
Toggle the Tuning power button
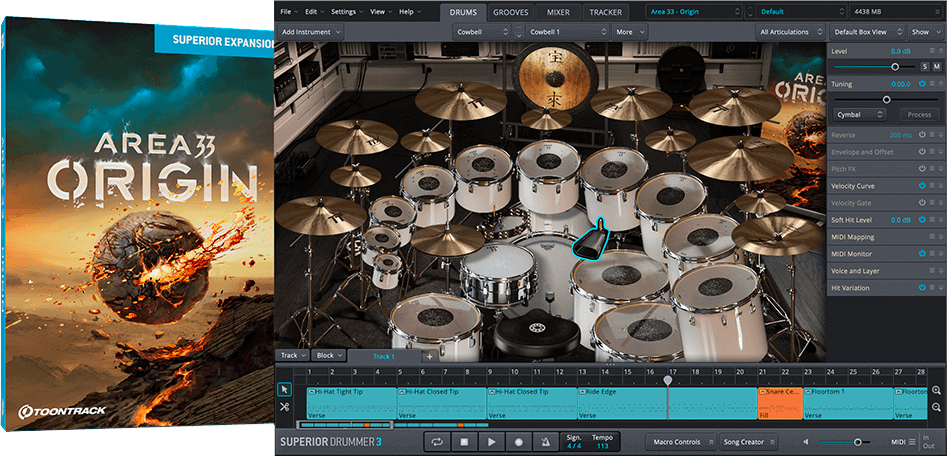pyautogui.click(x=922, y=84)
